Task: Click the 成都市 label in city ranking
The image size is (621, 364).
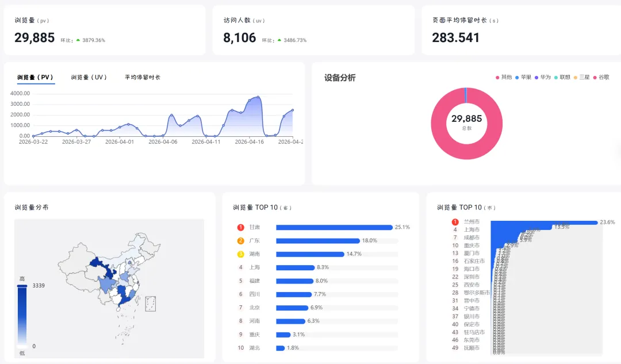Action: coord(471,237)
